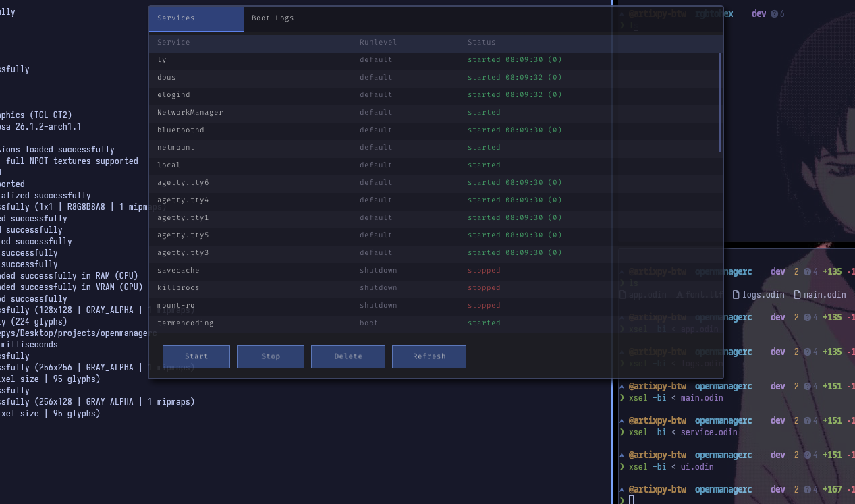The height and width of the screenshot is (504, 855).
Task: Click the 'main.odin' filename in terminal listing
Action: coord(824,295)
